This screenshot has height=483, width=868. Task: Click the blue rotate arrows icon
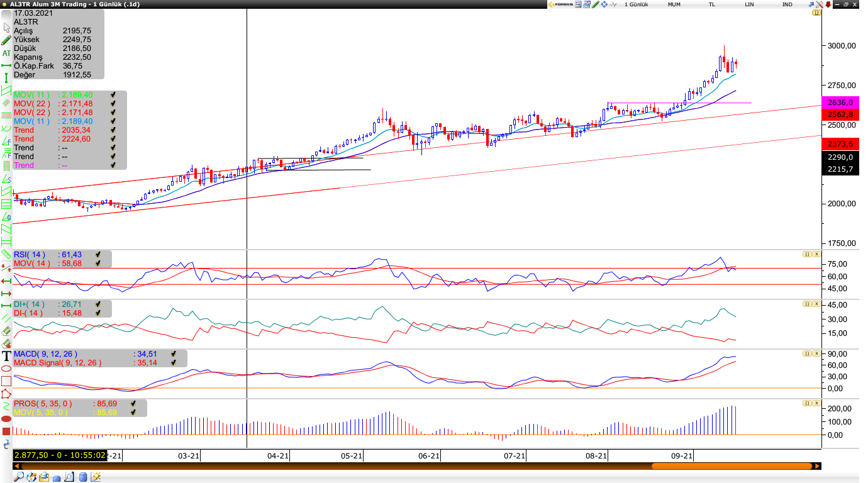(x=6, y=445)
